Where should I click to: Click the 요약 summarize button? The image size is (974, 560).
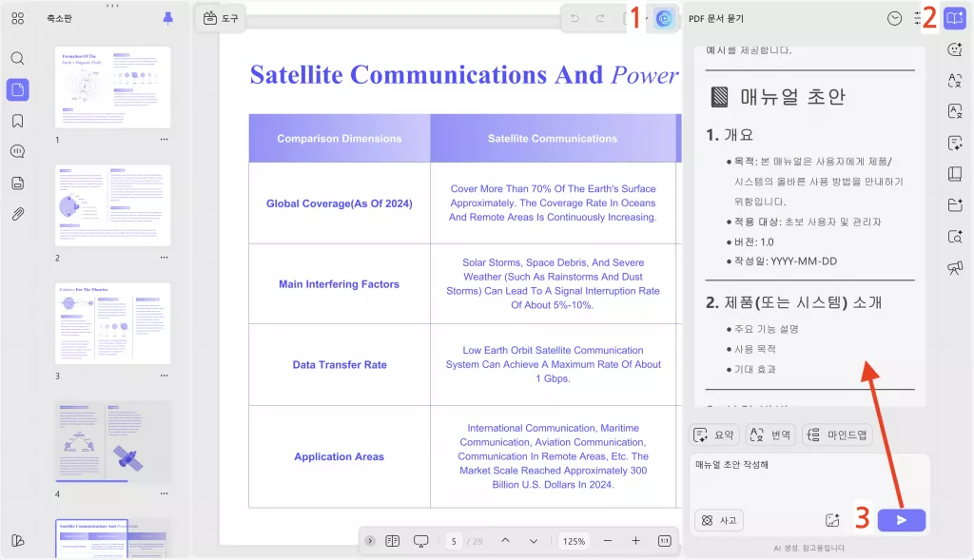coord(713,435)
